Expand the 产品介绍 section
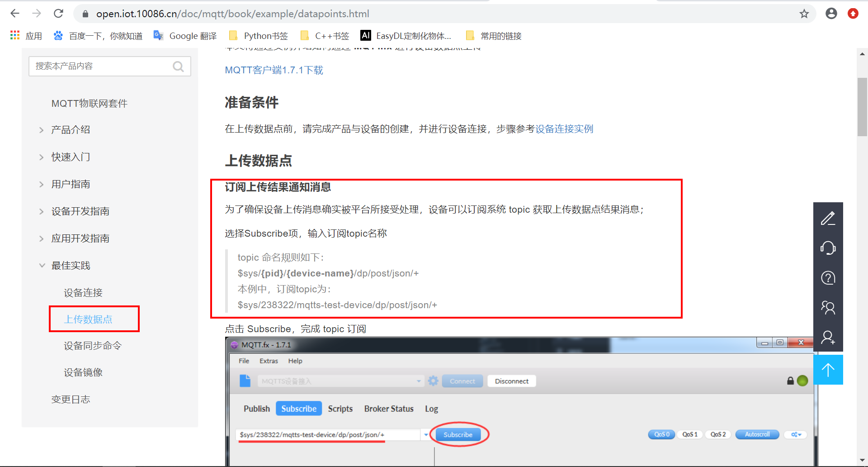The width and height of the screenshot is (868, 467). (x=71, y=130)
